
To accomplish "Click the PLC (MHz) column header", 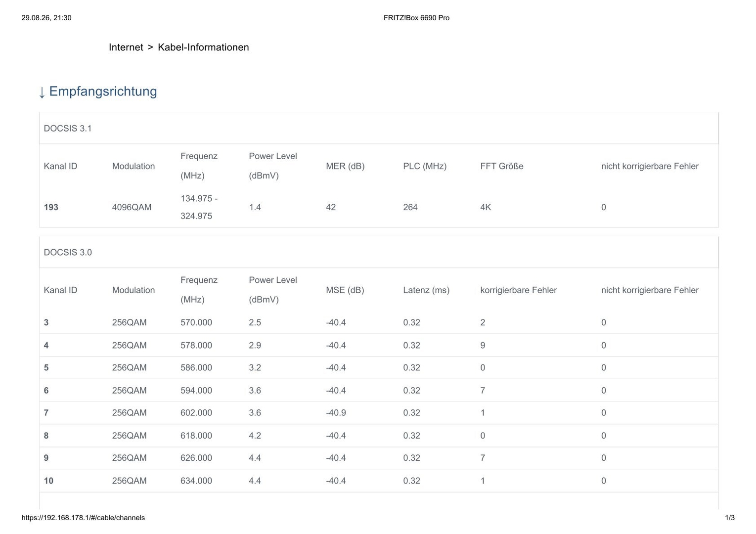I will pyautogui.click(x=425, y=166).
